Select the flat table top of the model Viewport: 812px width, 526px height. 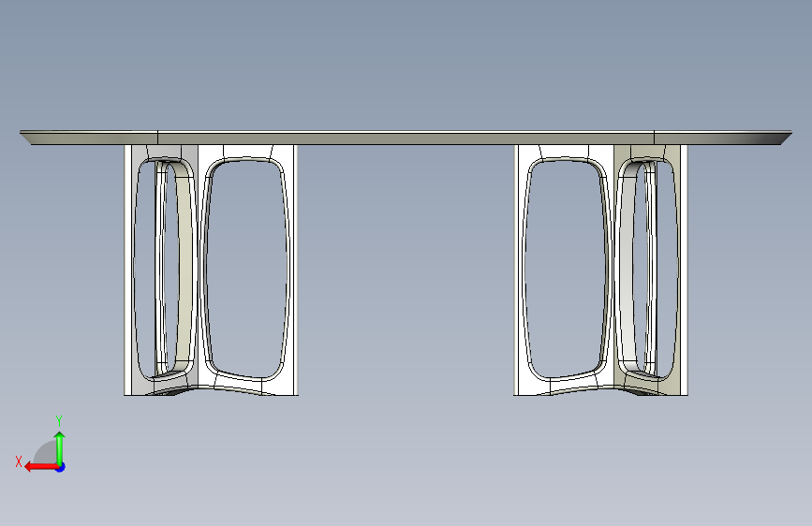pyautogui.click(x=406, y=138)
